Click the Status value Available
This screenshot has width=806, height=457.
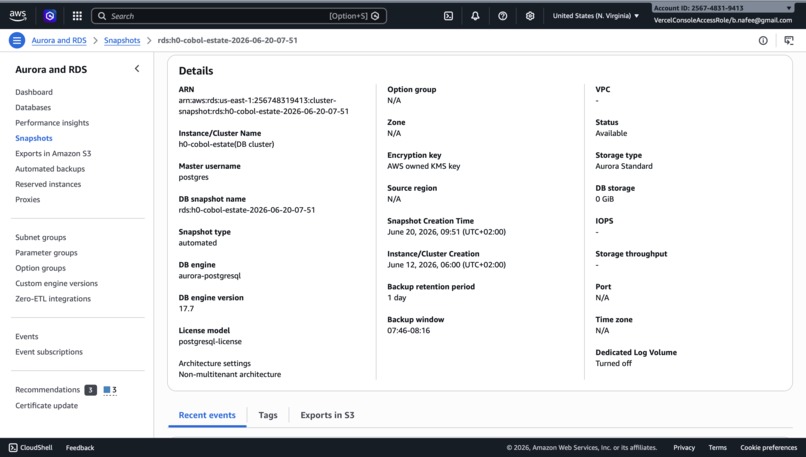[x=611, y=134]
